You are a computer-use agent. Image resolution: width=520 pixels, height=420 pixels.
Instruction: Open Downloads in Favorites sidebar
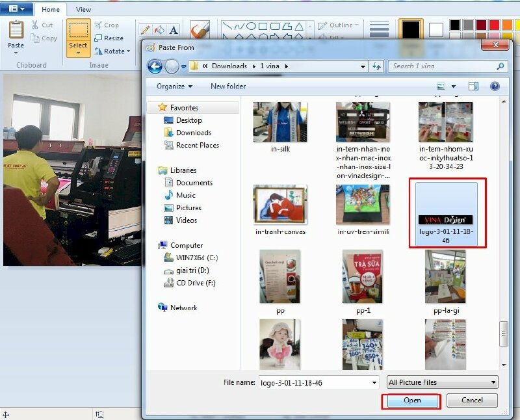click(x=193, y=133)
